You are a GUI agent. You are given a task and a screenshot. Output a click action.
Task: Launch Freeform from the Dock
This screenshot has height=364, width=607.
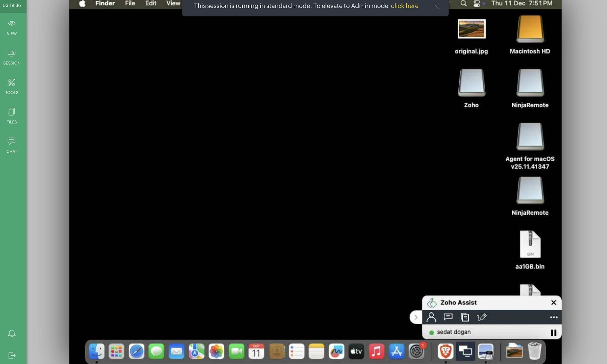click(336, 352)
